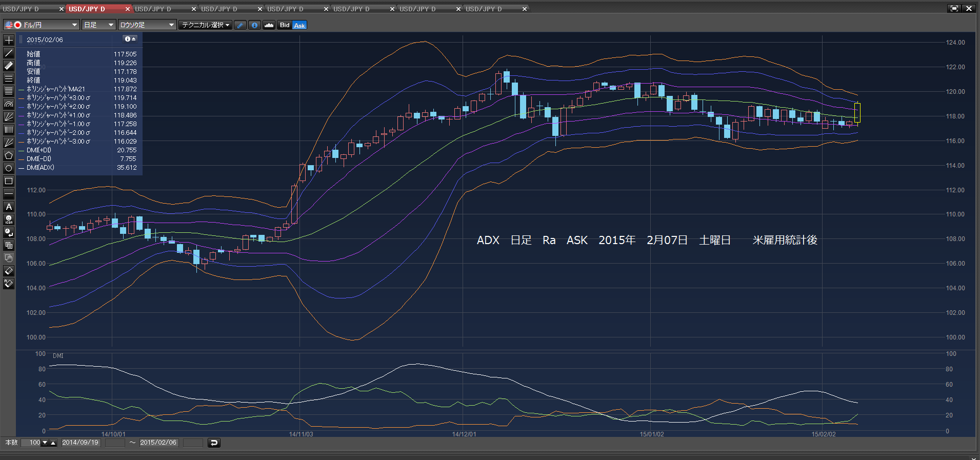Select the circle drawing tool
This screenshot has width=980, height=460.
[9, 168]
